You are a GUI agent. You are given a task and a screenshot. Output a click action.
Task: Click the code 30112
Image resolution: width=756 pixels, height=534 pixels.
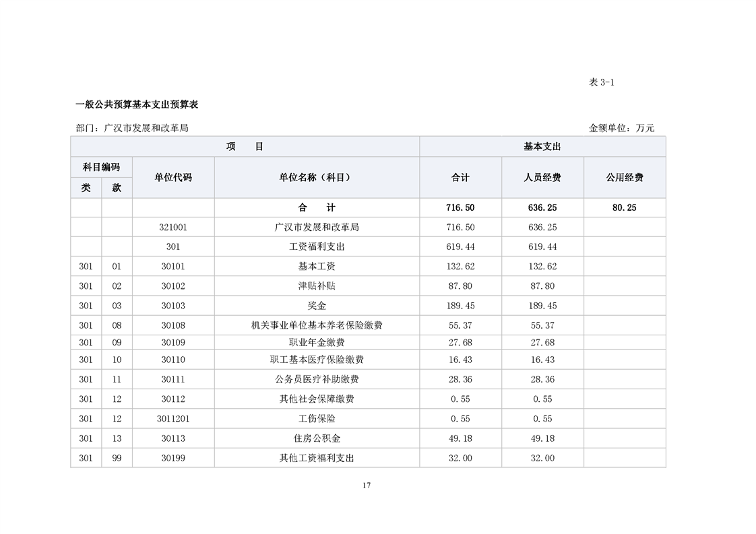point(173,399)
